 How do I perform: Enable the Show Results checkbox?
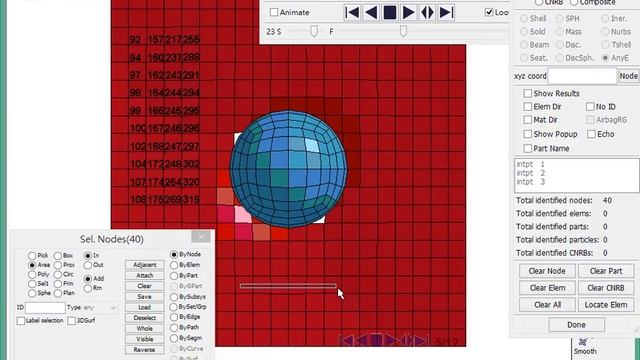[x=527, y=93]
